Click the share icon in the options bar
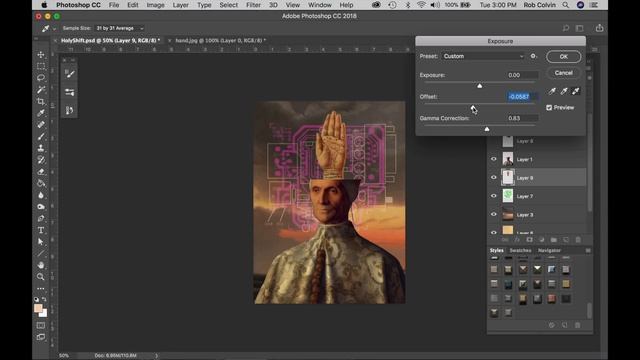 pyautogui.click(x=599, y=28)
